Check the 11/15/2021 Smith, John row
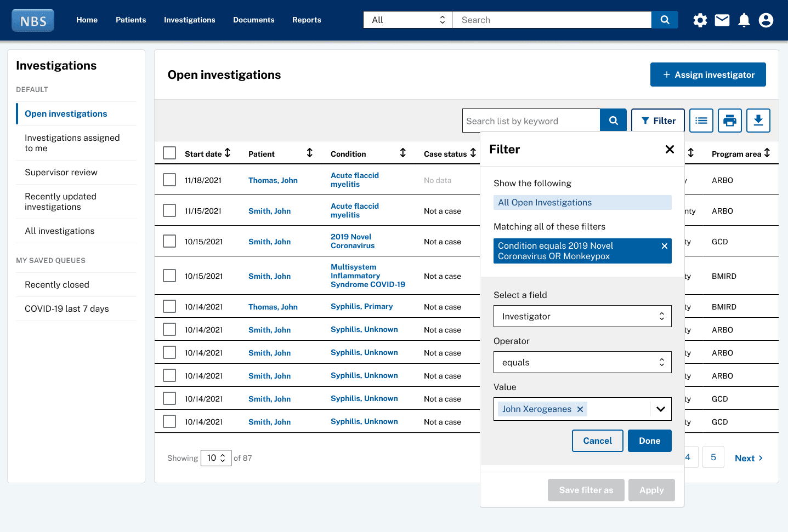This screenshot has width=788, height=532. point(169,210)
